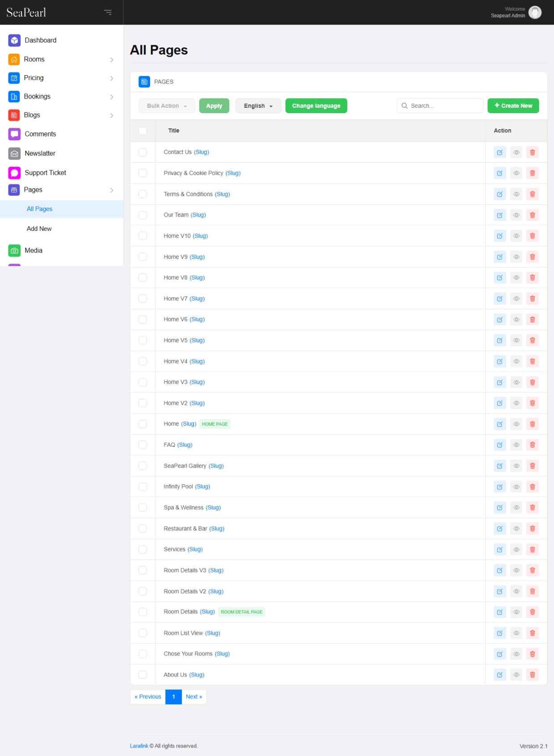Focus the Search input field

tap(444, 106)
